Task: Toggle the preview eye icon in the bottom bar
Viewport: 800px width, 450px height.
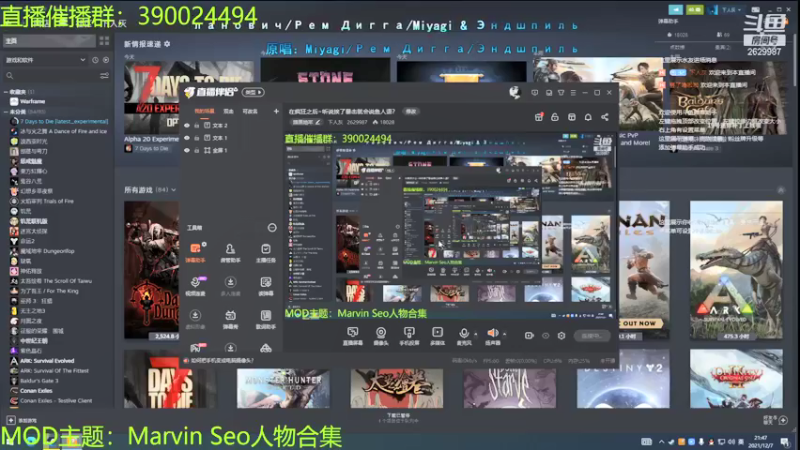Action: pos(545,336)
